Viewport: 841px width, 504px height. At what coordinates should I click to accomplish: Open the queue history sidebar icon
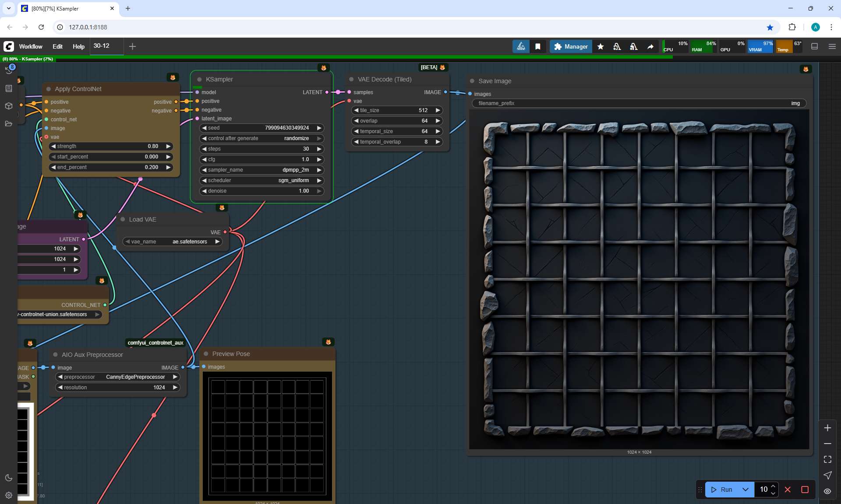tap(9, 70)
